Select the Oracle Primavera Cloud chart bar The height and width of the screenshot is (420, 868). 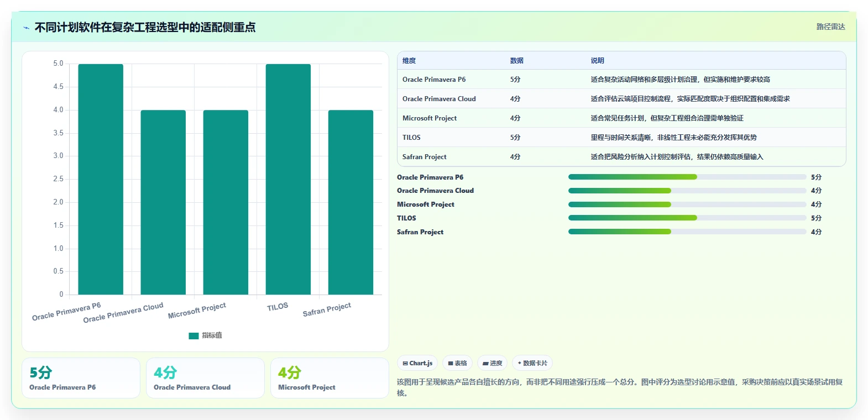(x=163, y=202)
